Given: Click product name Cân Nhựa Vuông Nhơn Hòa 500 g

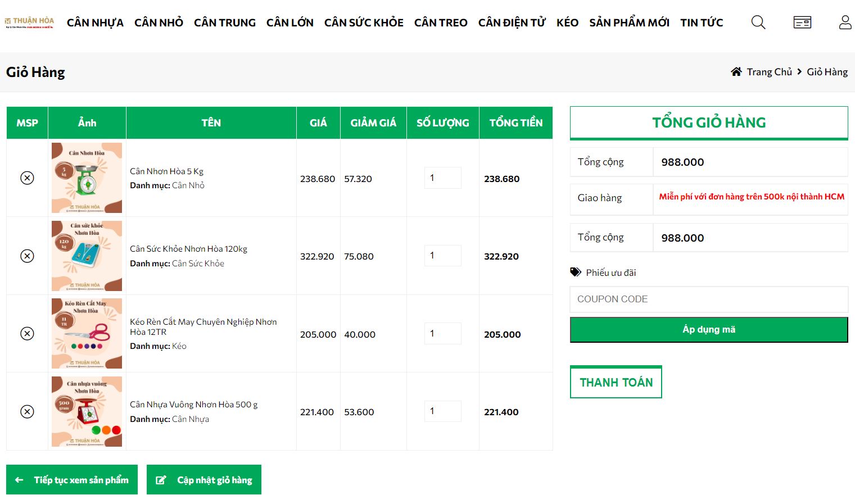Looking at the screenshot, I should click(193, 405).
